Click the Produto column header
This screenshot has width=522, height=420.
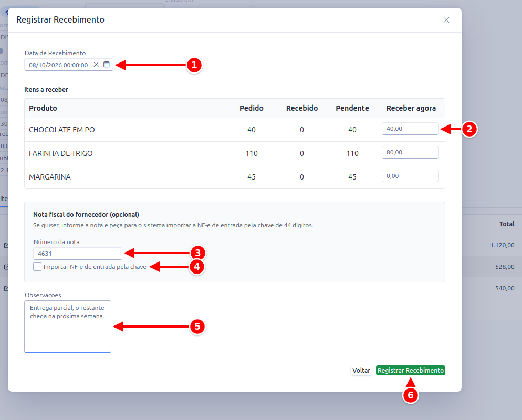(43, 108)
